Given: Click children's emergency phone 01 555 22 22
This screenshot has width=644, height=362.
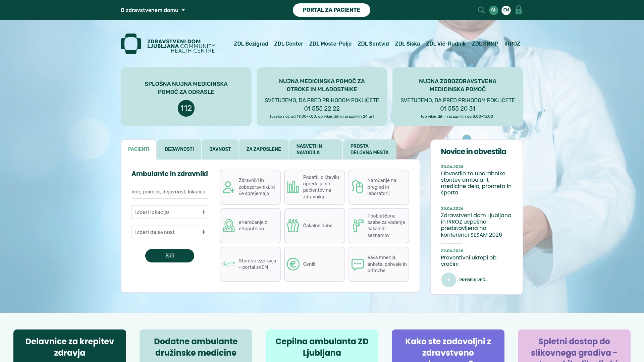Looking at the screenshot, I should point(322,109).
